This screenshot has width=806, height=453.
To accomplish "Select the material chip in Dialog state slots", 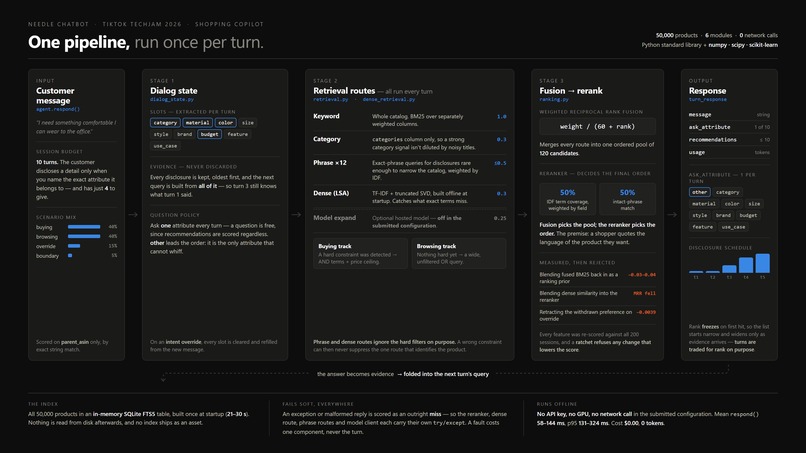I will [x=197, y=123].
